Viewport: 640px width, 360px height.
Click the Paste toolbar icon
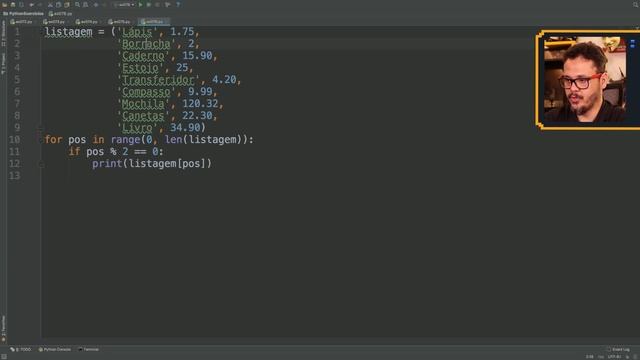click(67, 5)
